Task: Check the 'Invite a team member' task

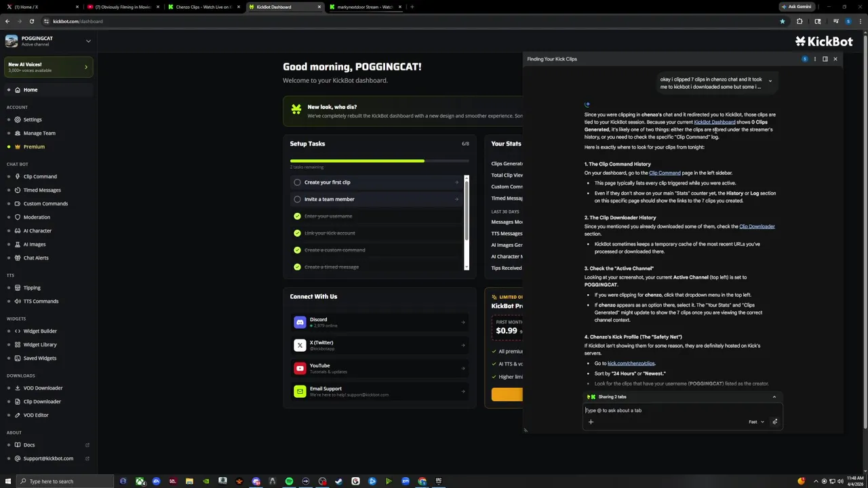Action: point(297,199)
